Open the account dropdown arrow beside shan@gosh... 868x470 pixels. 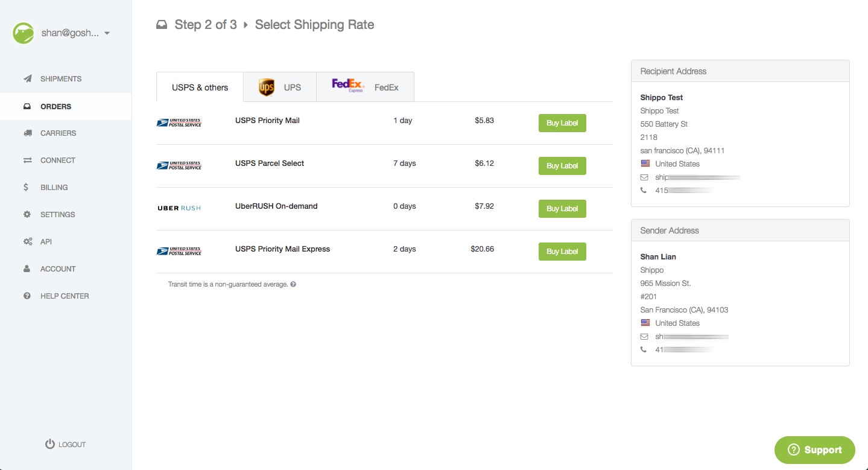click(x=107, y=33)
